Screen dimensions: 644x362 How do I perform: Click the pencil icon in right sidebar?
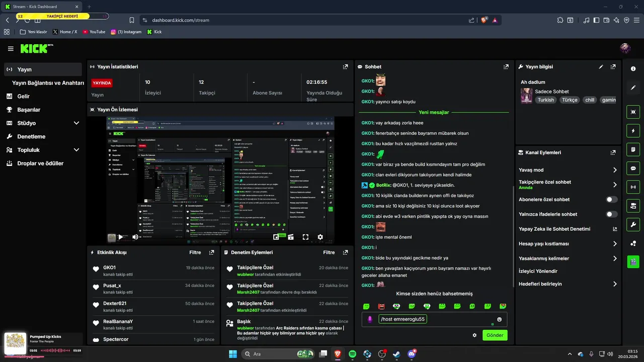(x=633, y=87)
